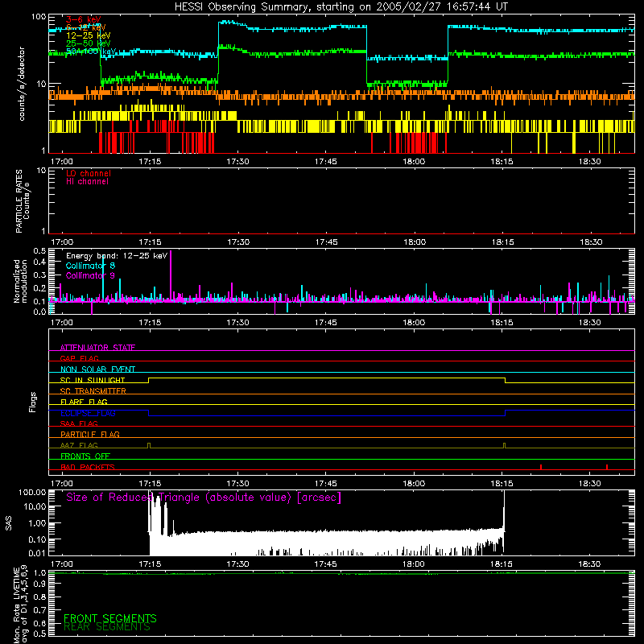
Task: Select the 3-6 keV legend label
Action: (x=83, y=19)
